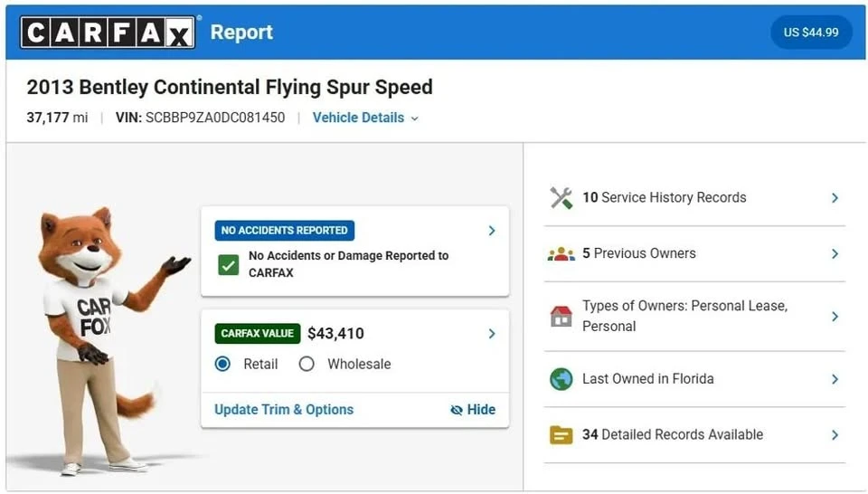868x494 pixels.
Task: Click the crossed-out eye Hide icon
Action: 456,410
